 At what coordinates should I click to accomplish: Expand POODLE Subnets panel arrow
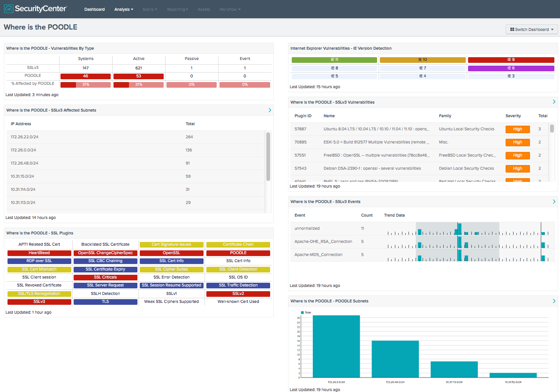point(554,301)
